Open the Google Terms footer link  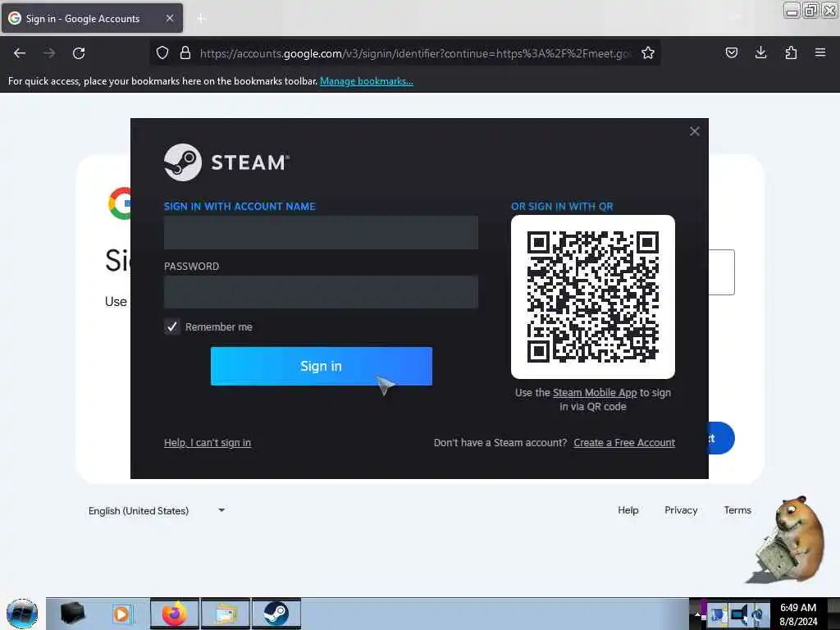[737, 510]
